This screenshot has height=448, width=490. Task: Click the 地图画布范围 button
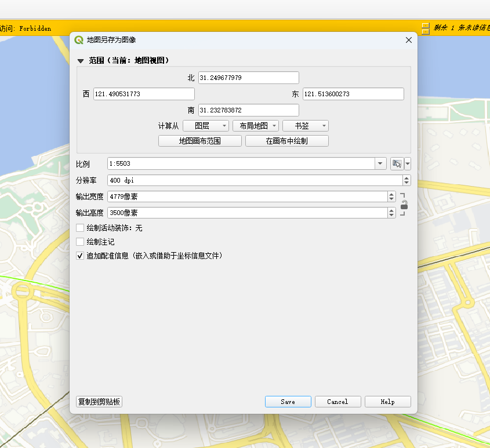199,141
